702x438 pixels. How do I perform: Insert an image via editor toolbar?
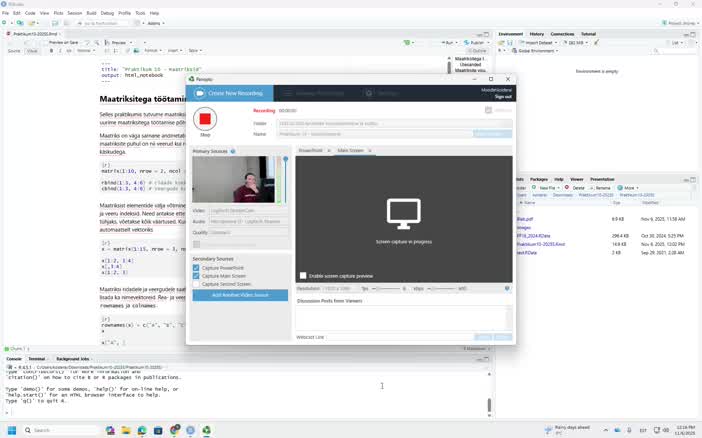pyautogui.click(x=136, y=51)
